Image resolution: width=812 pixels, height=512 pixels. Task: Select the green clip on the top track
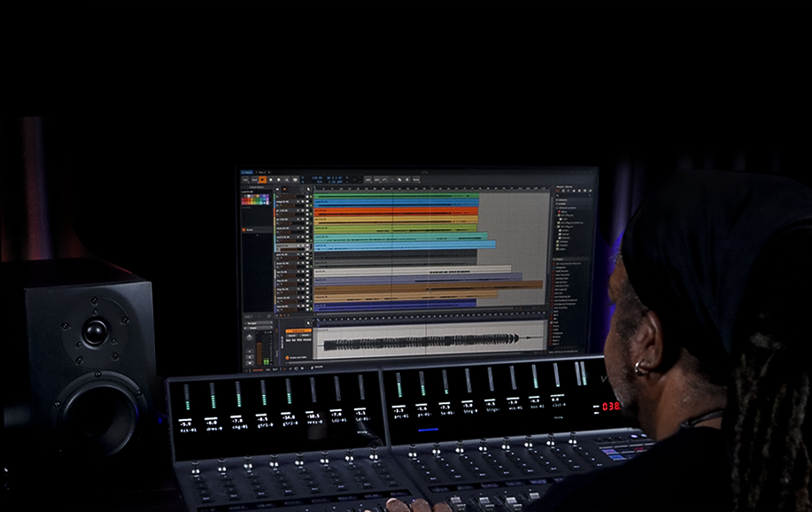tap(396, 196)
